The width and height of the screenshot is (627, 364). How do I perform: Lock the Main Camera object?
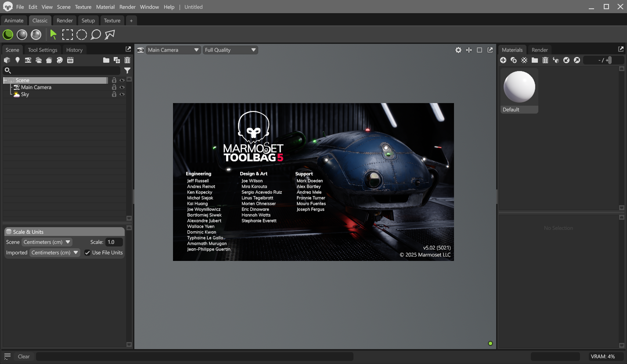(114, 87)
